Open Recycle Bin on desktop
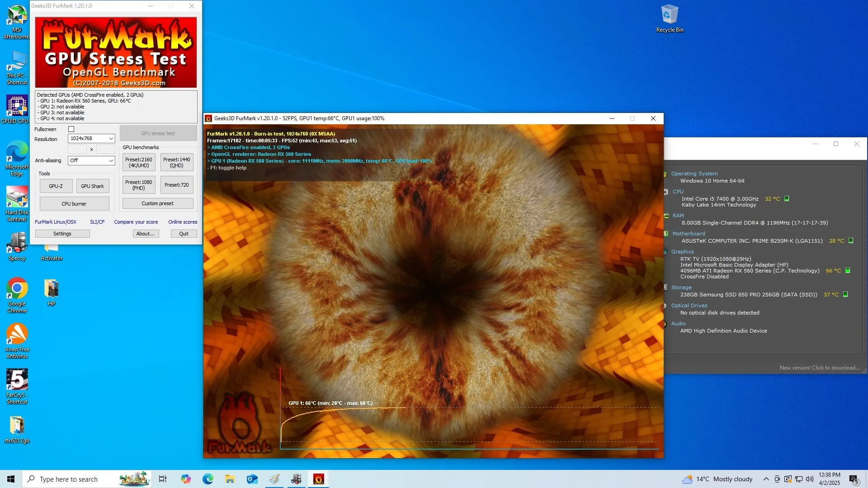The width and height of the screenshot is (868, 488). pyautogui.click(x=670, y=19)
